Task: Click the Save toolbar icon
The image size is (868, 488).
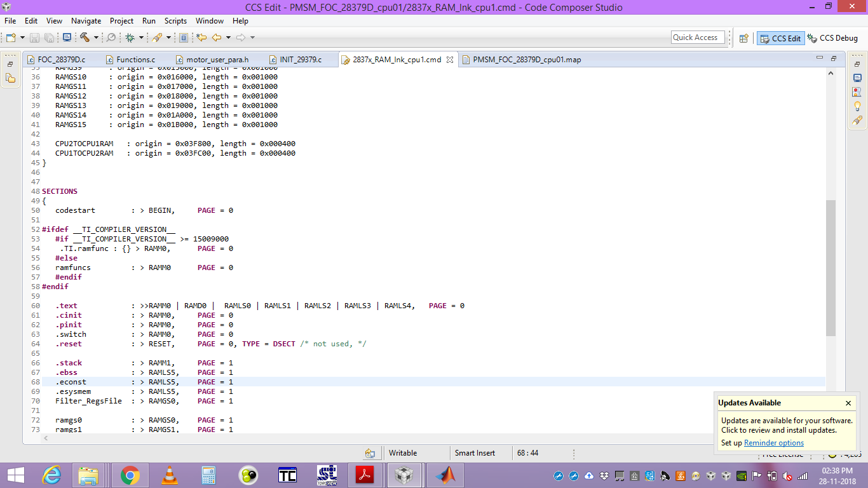Action: (34, 37)
